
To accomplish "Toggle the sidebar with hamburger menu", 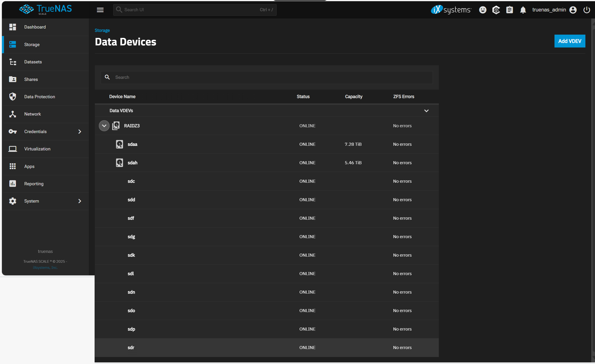I will (100, 10).
